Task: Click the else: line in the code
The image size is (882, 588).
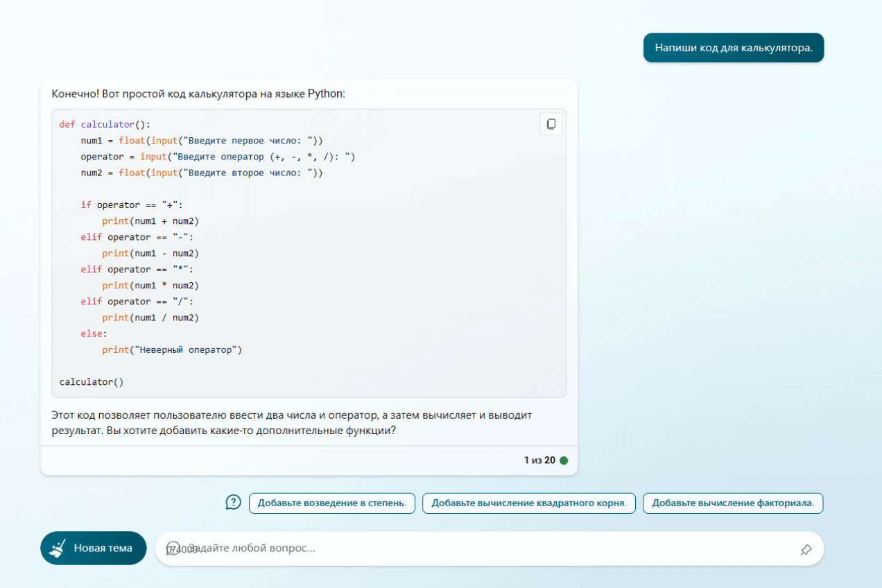Action: [94, 334]
